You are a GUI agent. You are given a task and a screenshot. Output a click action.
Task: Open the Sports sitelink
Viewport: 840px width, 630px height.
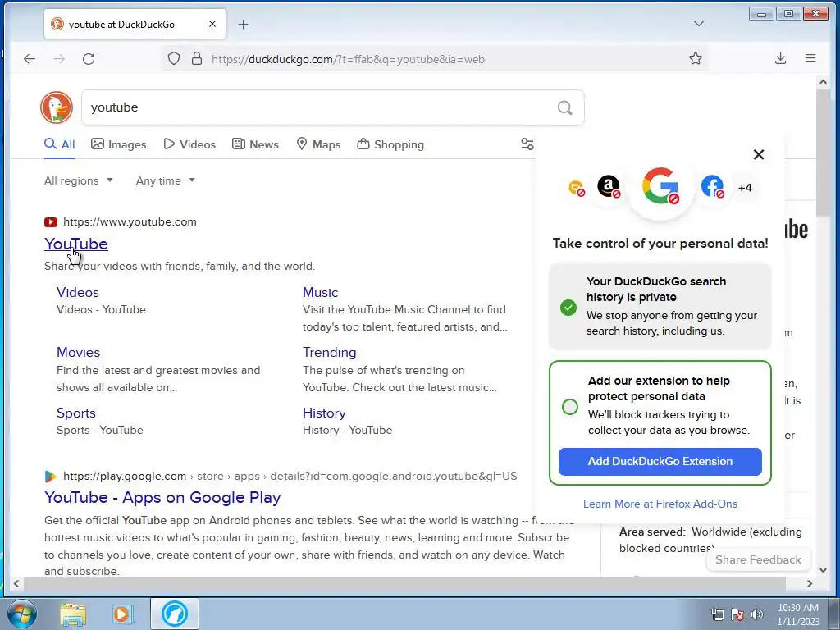tap(76, 413)
